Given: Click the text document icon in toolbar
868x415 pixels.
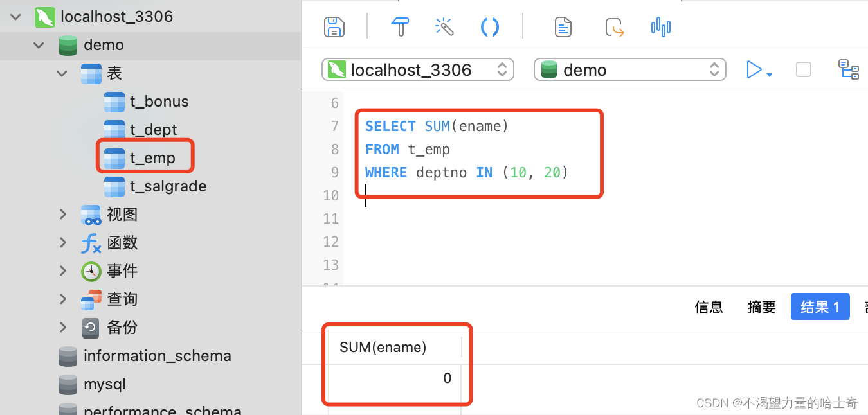Looking at the screenshot, I should click(563, 27).
